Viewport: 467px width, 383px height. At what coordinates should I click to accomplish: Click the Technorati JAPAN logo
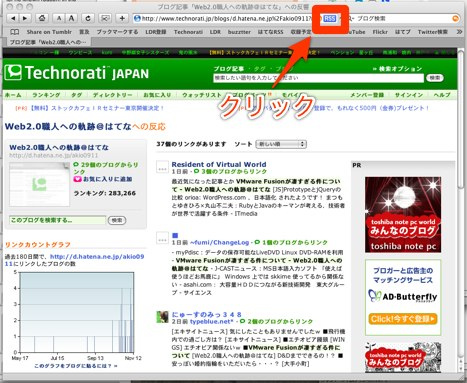[x=77, y=73]
